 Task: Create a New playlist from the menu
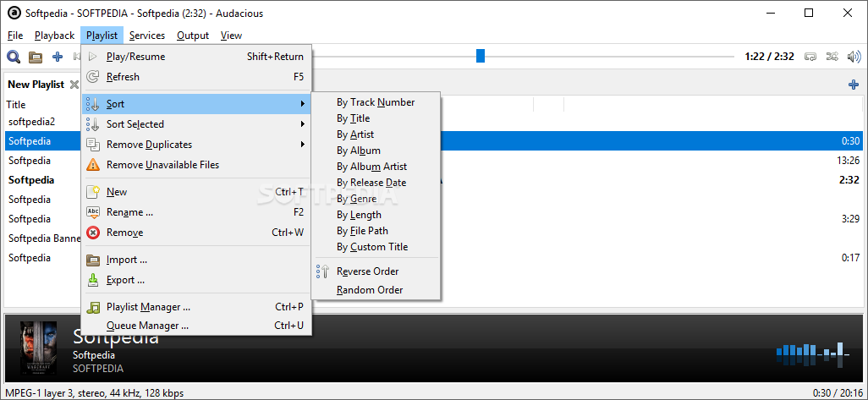[x=196, y=192]
